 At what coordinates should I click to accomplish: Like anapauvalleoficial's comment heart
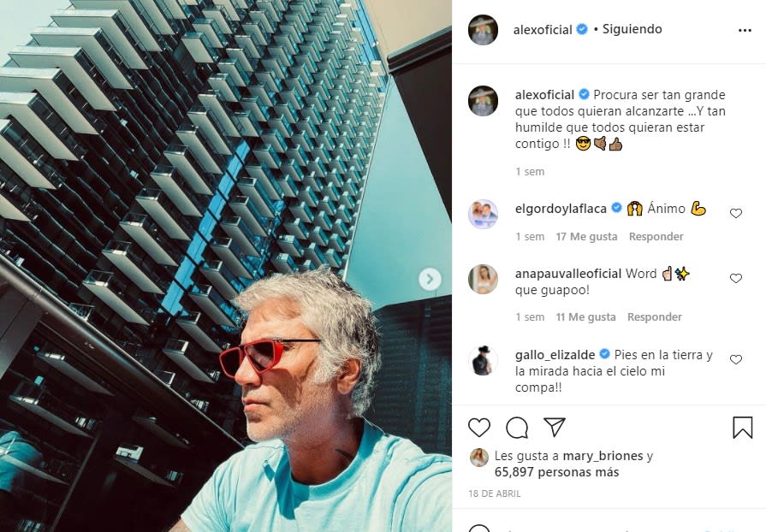pyautogui.click(x=736, y=278)
